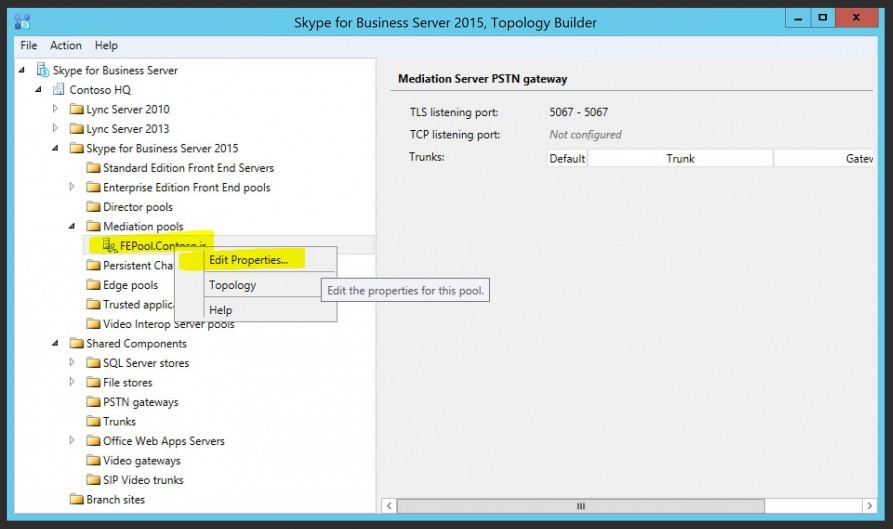
Task: Select Help in the context menu
Action: coord(255,310)
